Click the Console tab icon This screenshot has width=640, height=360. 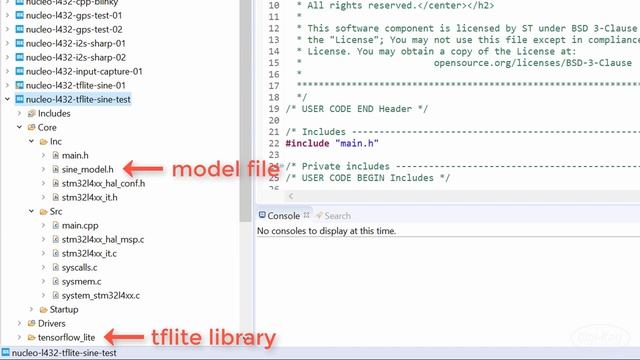tap(262, 215)
